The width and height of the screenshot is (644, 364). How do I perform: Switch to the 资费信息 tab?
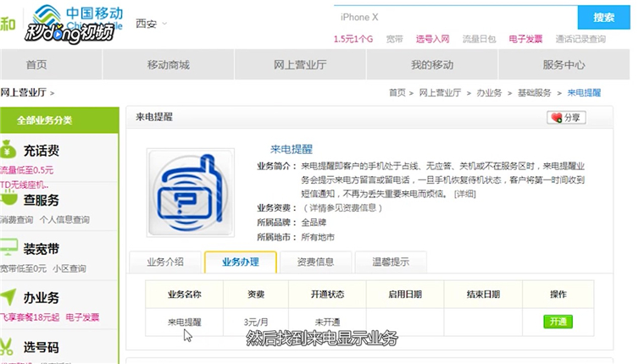(x=315, y=262)
